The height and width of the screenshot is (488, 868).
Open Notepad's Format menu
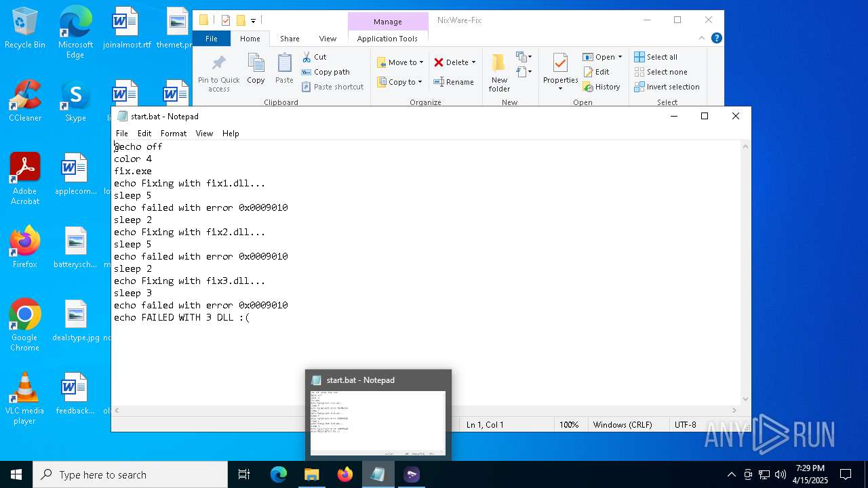(174, 134)
